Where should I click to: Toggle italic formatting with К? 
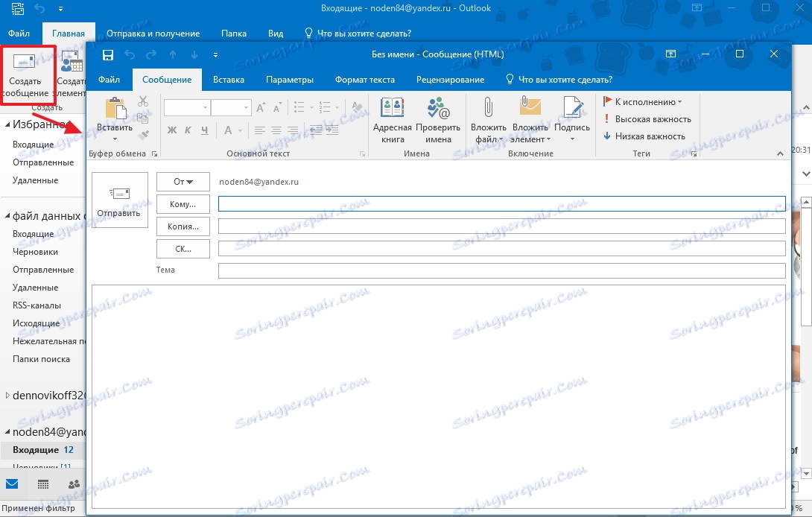pos(188,130)
